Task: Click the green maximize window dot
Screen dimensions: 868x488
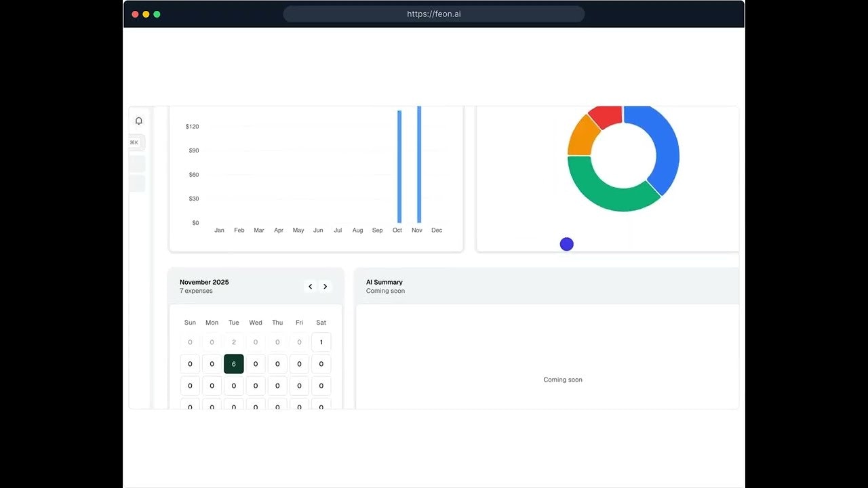Action: click(x=157, y=14)
